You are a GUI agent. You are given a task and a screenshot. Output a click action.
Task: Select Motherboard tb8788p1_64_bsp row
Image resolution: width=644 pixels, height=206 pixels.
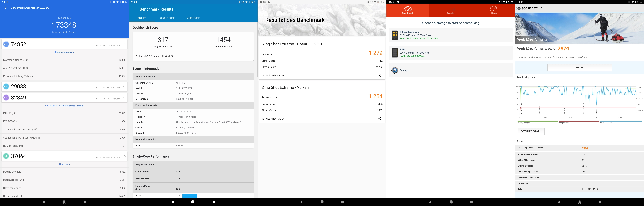(193, 99)
